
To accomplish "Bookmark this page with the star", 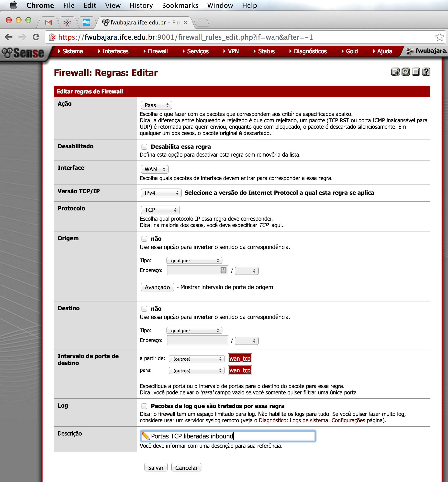I will click(x=439, y=37).
